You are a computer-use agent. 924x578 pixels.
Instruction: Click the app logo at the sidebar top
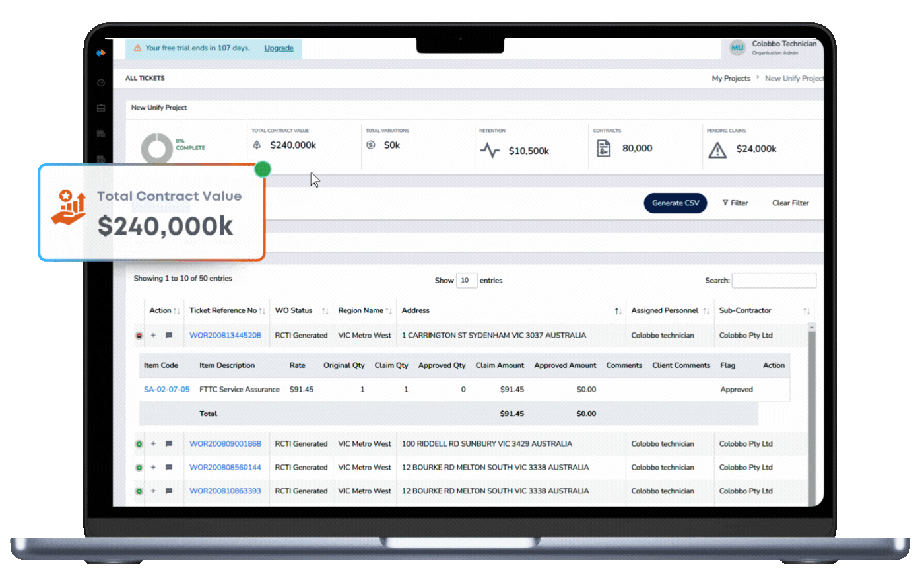[x=100, y=53]
